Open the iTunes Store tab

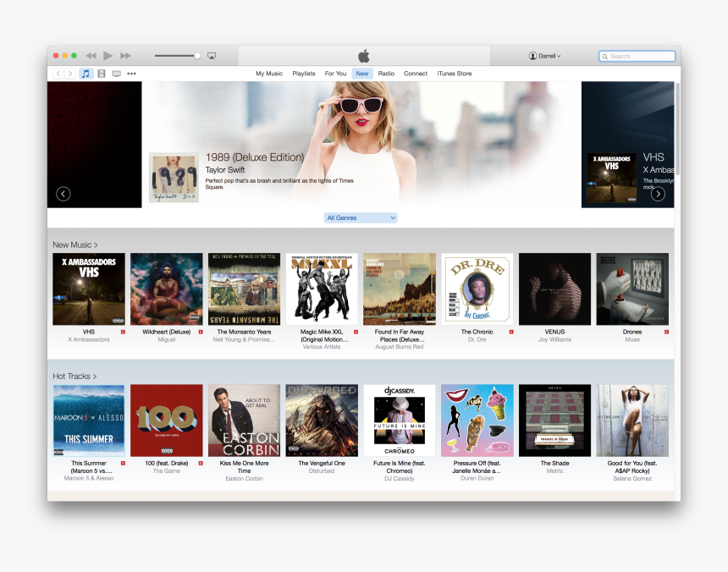click(x=454, y=74)
